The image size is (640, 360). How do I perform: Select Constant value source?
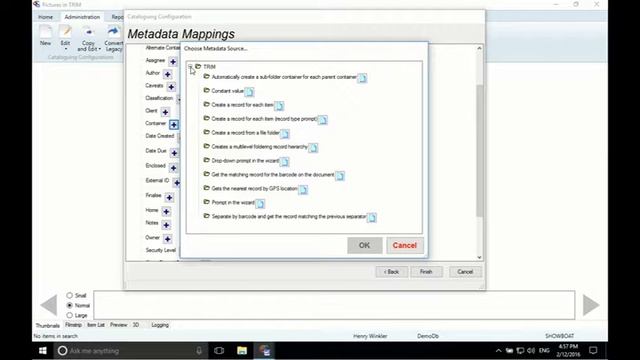click(227, 91)
